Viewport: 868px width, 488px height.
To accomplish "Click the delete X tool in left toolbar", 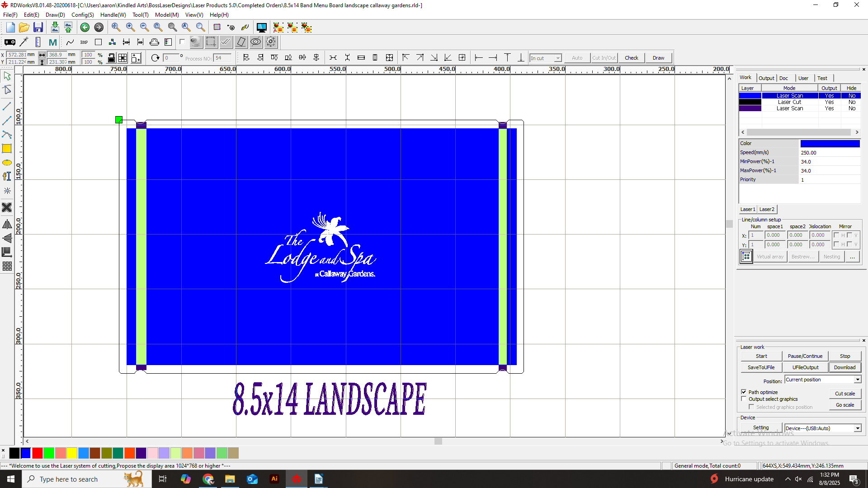I will click(x=7, y=207).
